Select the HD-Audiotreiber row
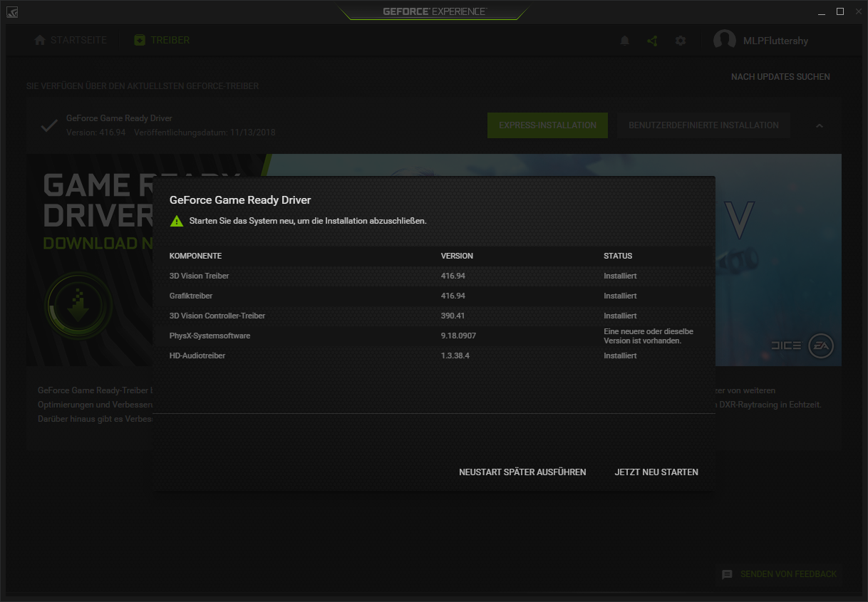The image size is (868, 602). tap(434, 356)
